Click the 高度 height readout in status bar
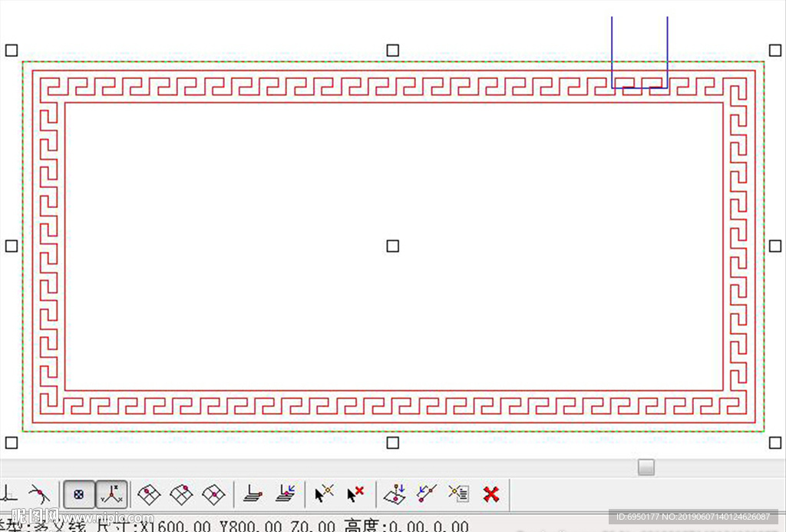Image resolution: width=786 pixels, height=532 pixels. tap(407, 526)
